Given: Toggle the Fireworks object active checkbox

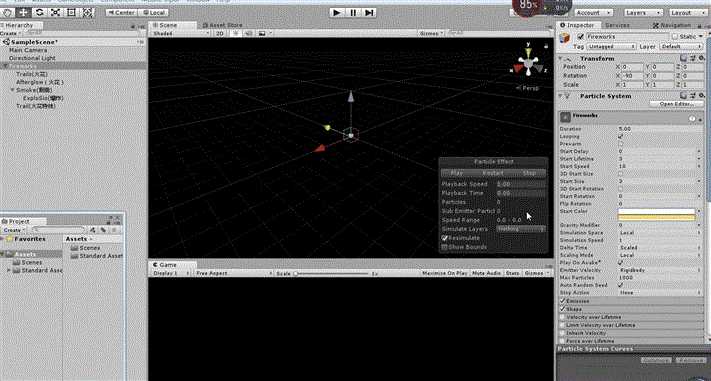Looking at the screenshot, I should pos(580,37).
